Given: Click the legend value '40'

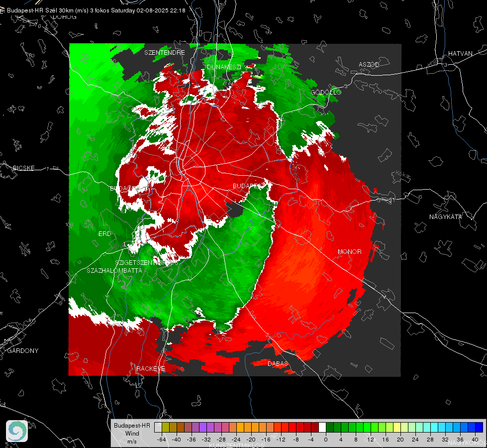Looking at the screenshot, I should click(475, 440).
